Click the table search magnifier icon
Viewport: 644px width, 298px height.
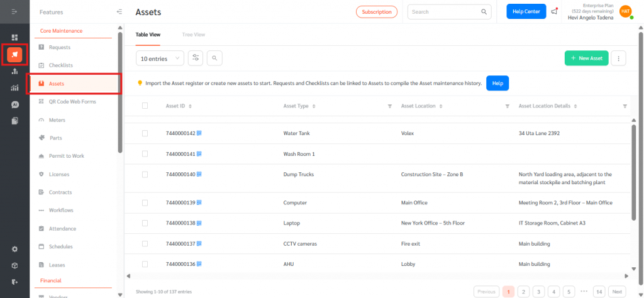pyautogui.click(x=214, y=58)
